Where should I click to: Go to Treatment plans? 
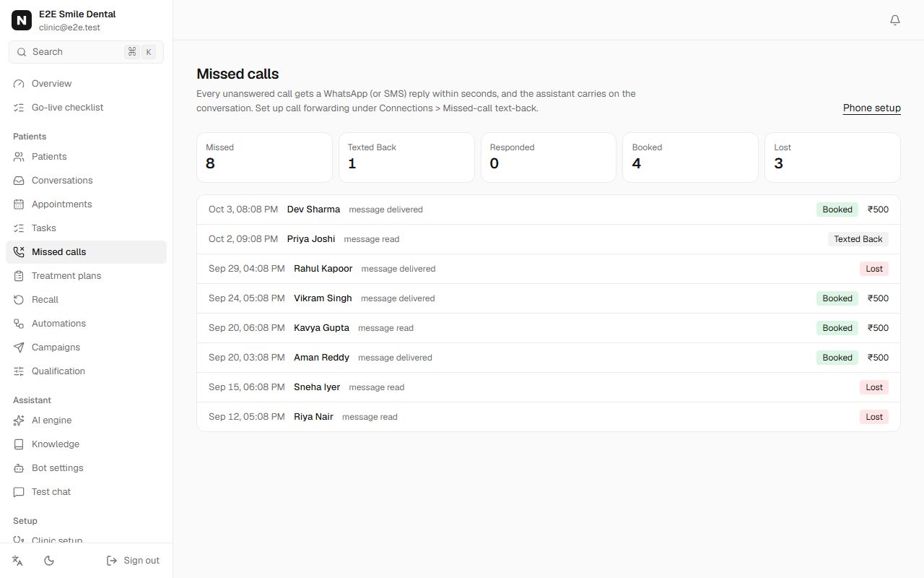click(86, 276)
